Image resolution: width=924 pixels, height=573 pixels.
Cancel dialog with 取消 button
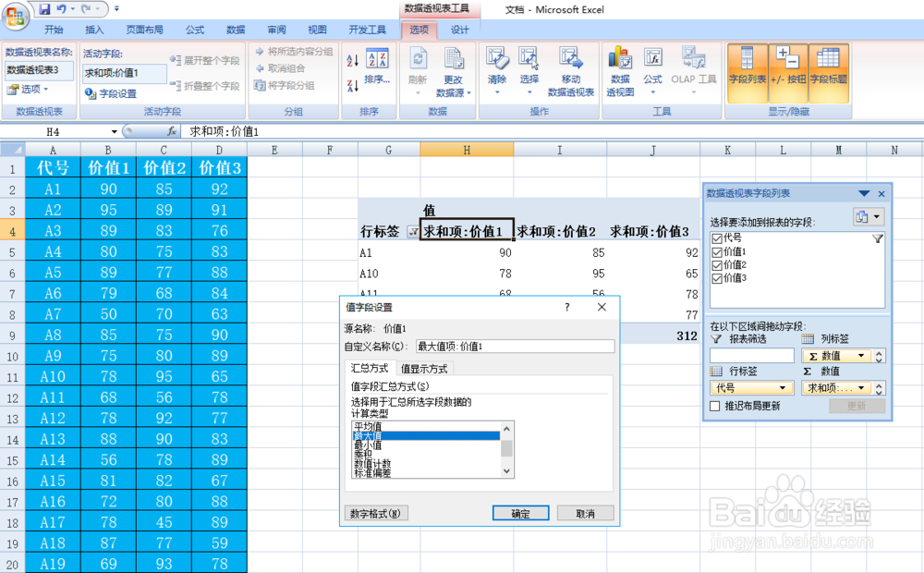click(585, 514)
